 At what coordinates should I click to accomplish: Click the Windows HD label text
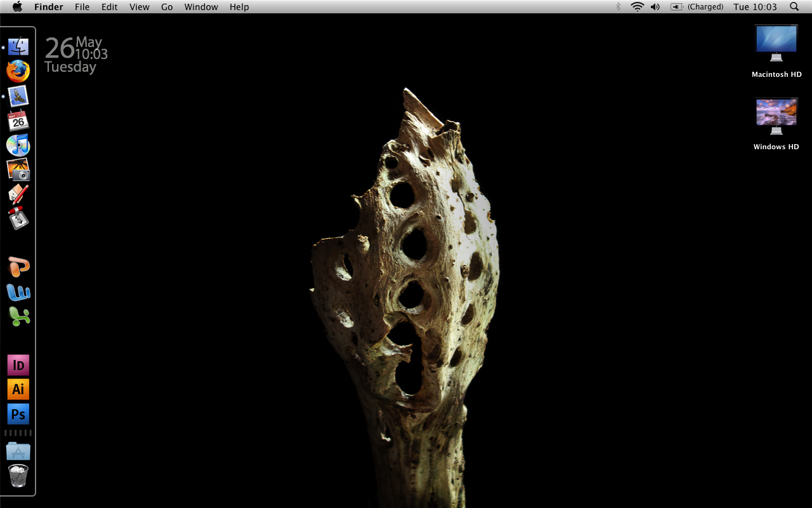pyautogui.click(x=776, y=147)
